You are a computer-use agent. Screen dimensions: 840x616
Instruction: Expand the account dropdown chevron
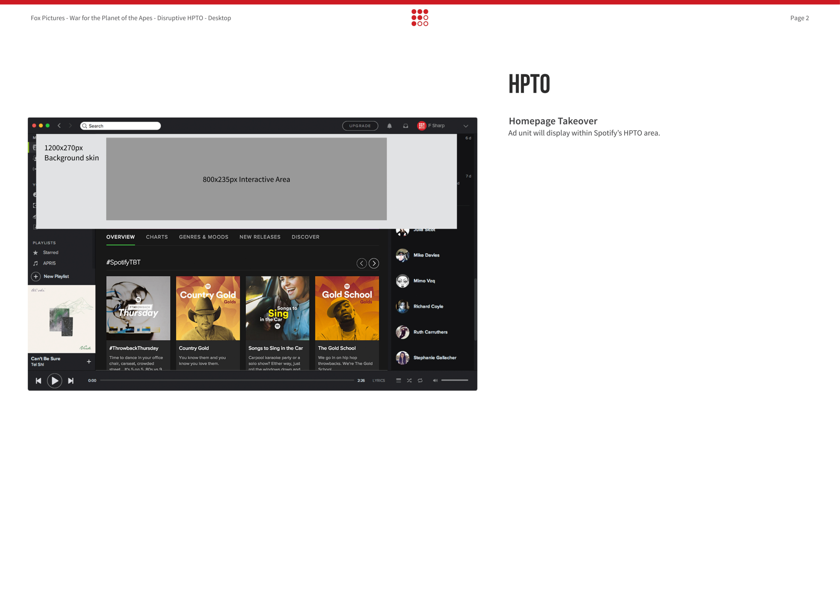466,126
